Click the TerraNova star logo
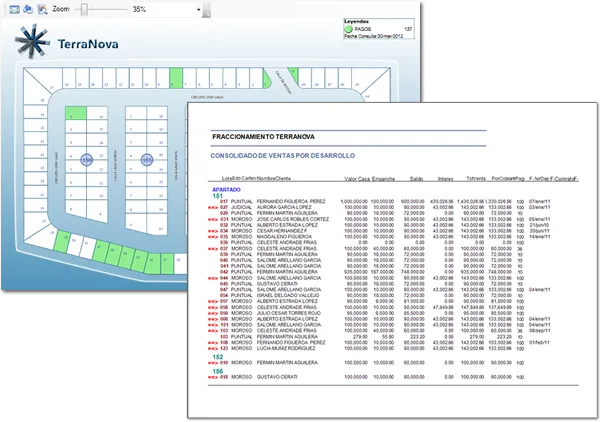Viewport: 600px width, 422px height. (x=32, y=41)
